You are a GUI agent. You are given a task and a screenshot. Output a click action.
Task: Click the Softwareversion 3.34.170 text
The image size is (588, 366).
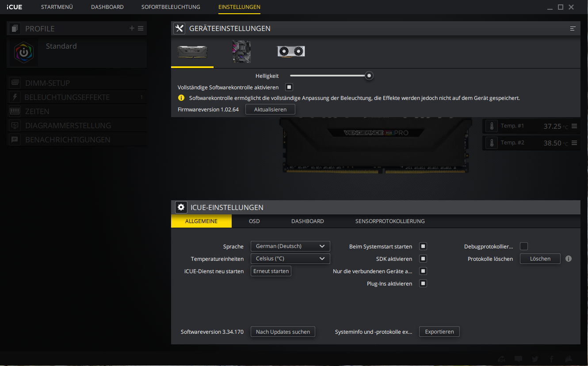point(212,332)
